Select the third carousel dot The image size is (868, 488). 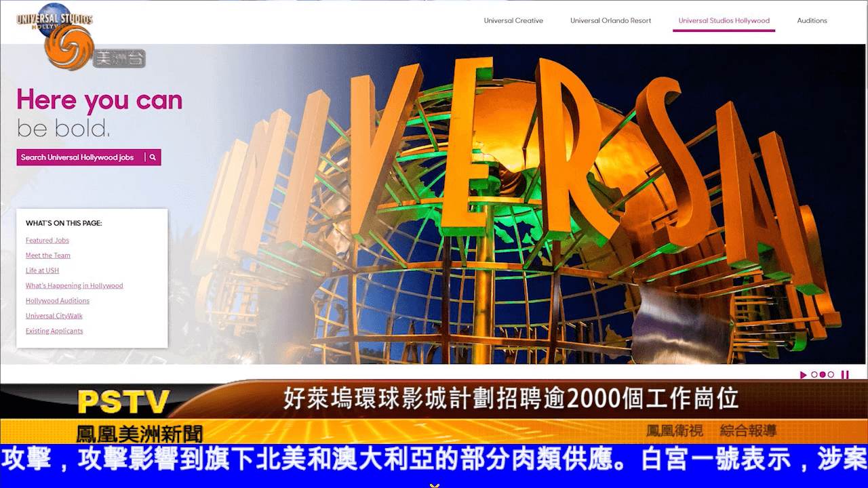831,375
